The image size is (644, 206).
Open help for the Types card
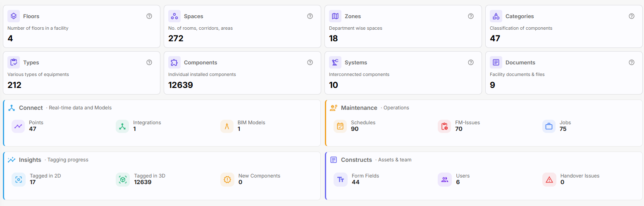coord(149,62)
